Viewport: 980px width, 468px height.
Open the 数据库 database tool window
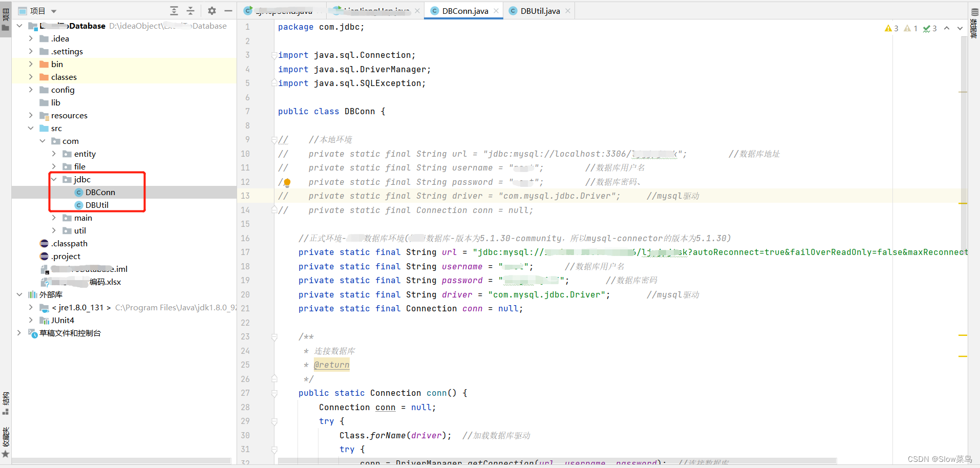(974, 23)
